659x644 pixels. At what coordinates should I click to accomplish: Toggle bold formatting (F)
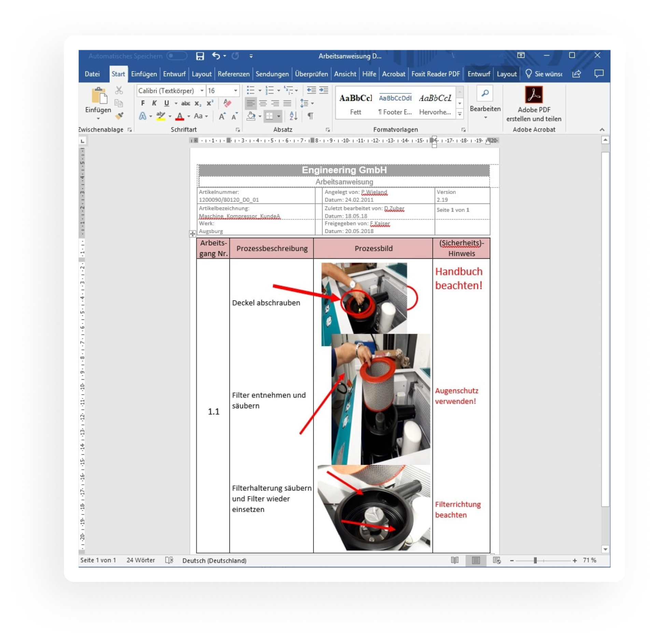click(x=143, y=103)
